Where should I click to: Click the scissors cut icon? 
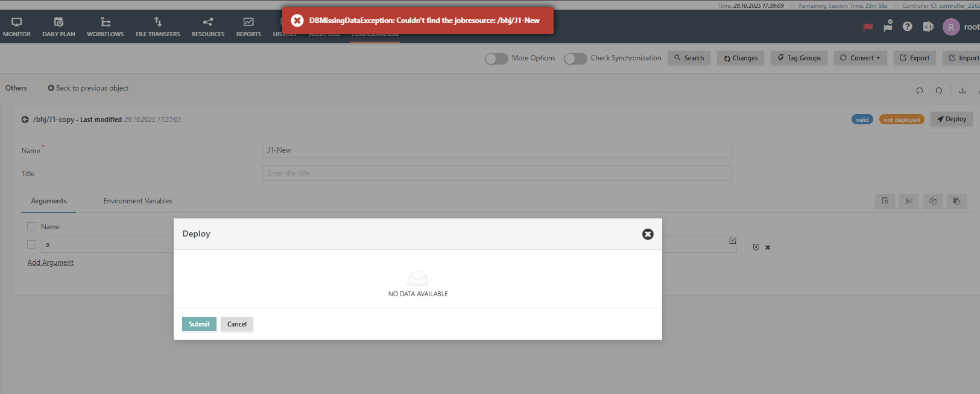tap(909, 201)
